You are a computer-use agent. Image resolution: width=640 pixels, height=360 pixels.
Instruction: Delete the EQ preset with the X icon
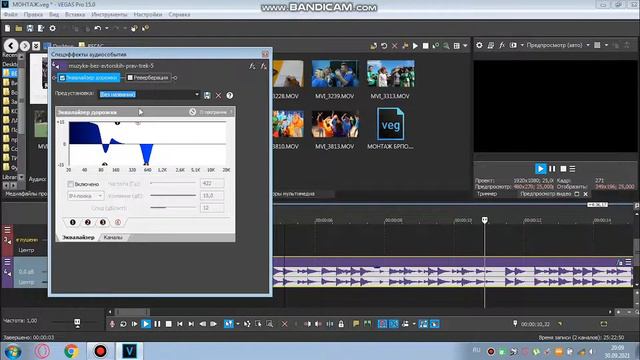click(218, 95)
